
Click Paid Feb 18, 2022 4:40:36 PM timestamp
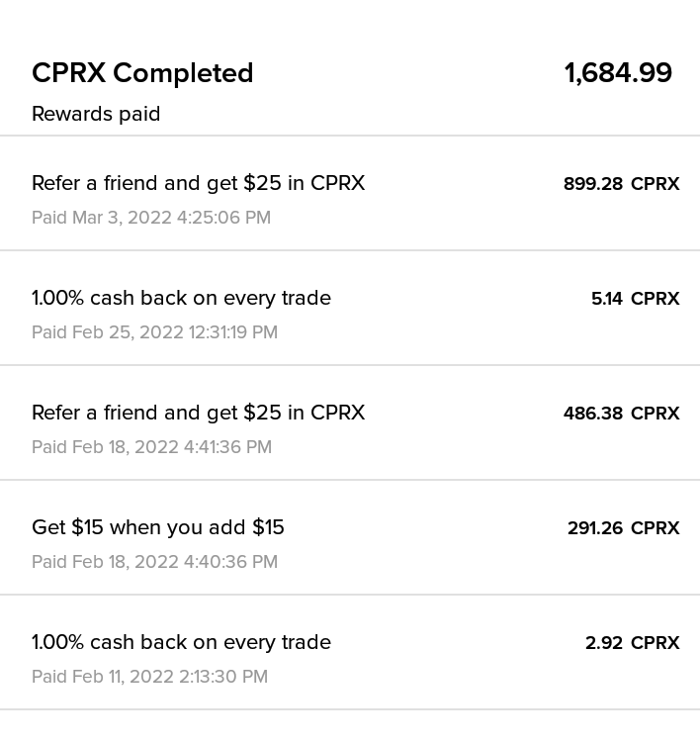click(154, 562)
